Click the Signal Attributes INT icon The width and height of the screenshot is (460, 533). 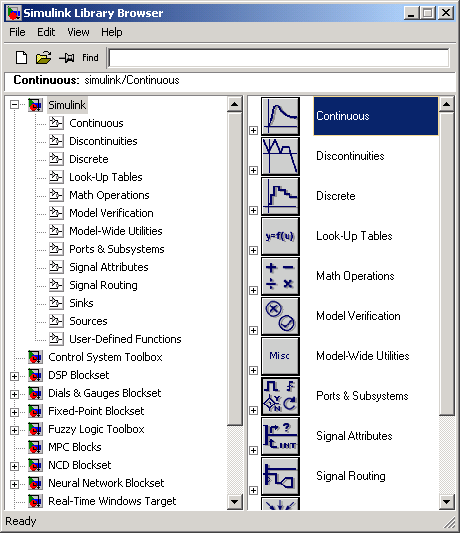(280, 436)
